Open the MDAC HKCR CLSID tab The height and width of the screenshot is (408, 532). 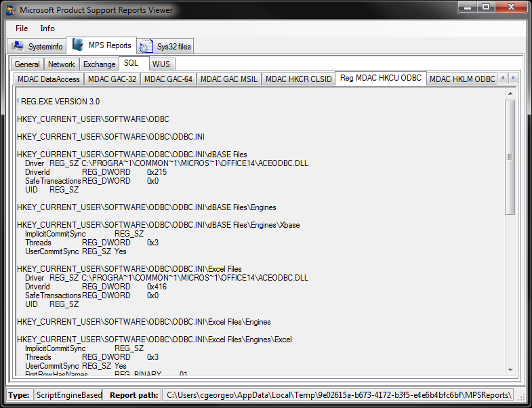click(298, 79)
